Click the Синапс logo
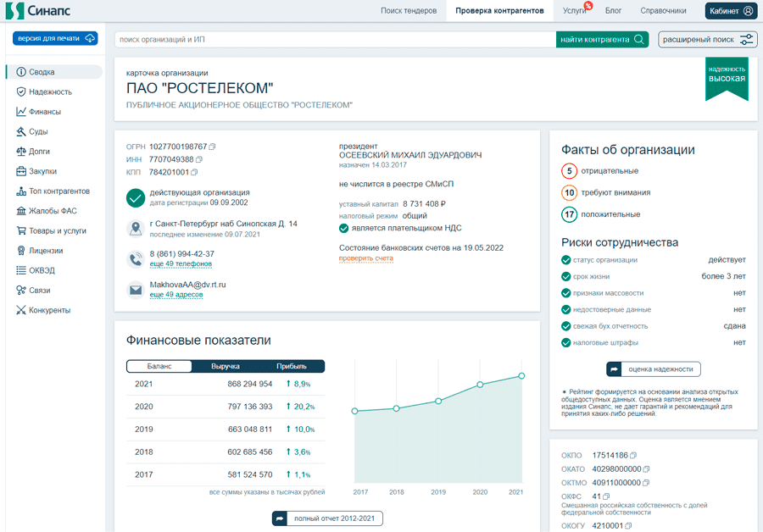Screen dimensions: 763x532 point(38,10)
